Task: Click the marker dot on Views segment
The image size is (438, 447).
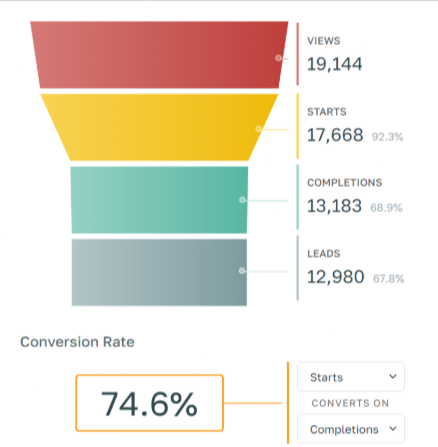Action: [278, 58]
